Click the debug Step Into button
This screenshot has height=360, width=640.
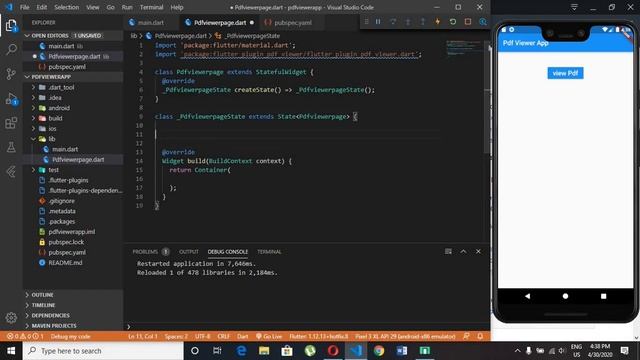click(408, 22)
